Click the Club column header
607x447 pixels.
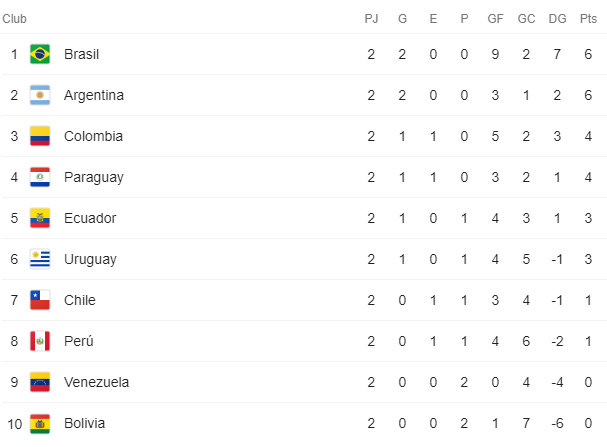click(x=14, y=19)
